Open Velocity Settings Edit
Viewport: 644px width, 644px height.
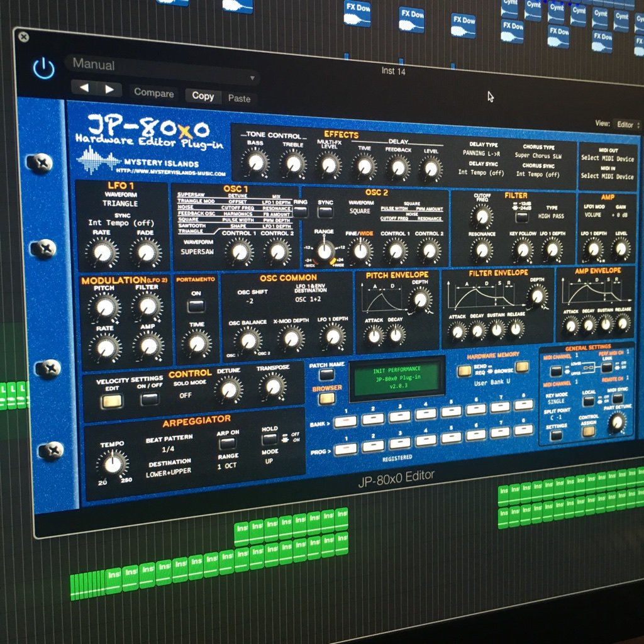coord(111,401)
